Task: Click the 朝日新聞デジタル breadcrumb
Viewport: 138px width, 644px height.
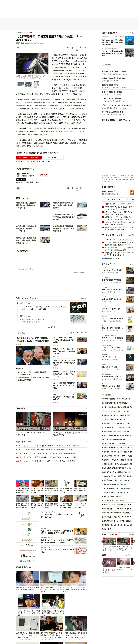Action: click(x=21, y=33)
